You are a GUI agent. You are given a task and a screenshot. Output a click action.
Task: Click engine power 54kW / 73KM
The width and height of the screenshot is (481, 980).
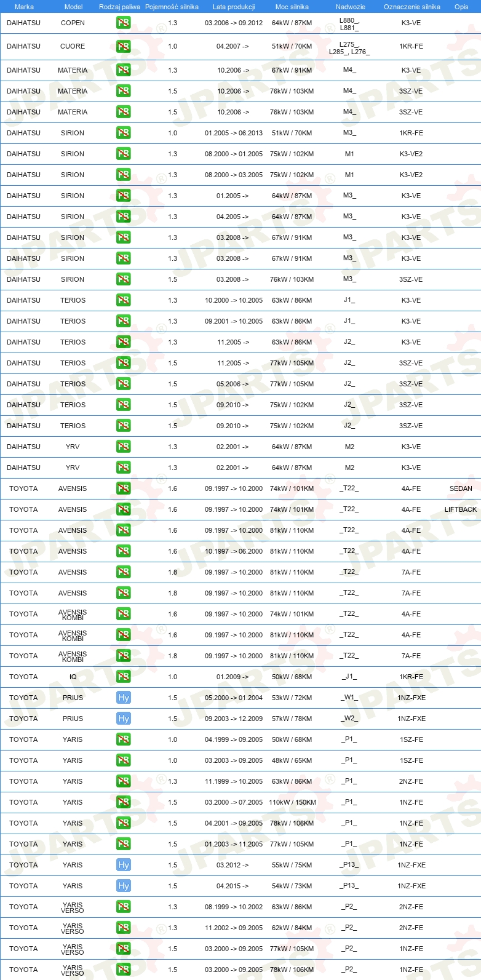pyautogui.click(x=292, y=886)
